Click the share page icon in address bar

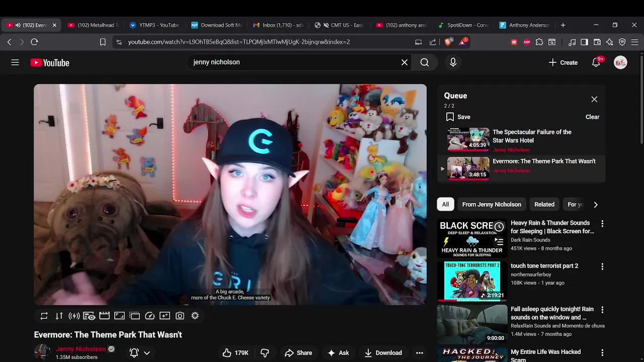[433, 42]
